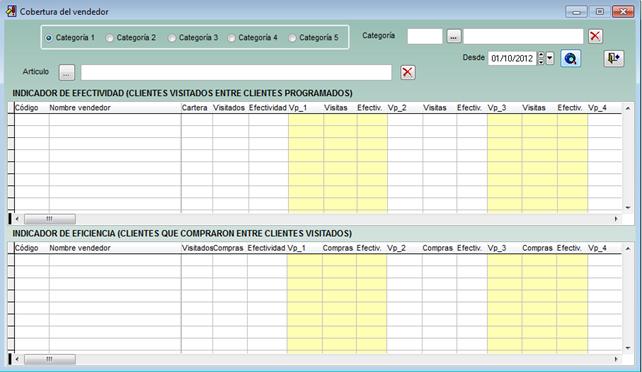The width and height of the screenshot is (642, 372).
Task: Click the efectividad grid horizontal scrollbar thumb
Action: (50, 219)
